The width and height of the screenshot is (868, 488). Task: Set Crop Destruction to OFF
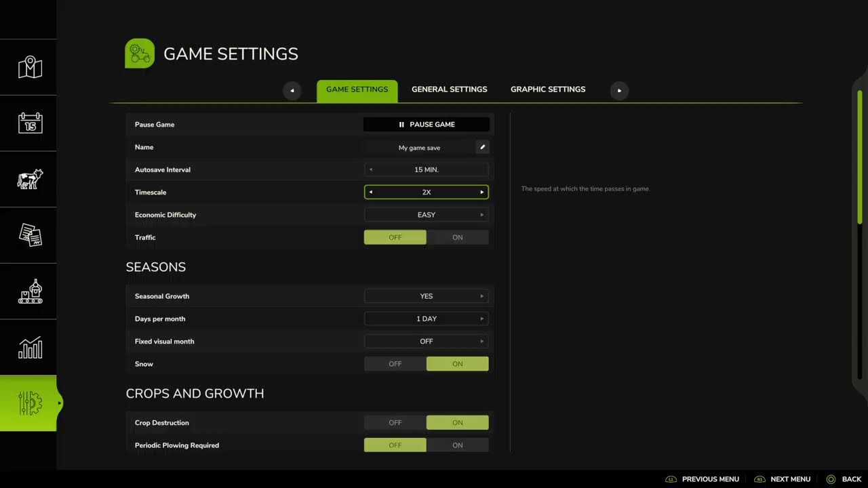(x=395, y=423)
